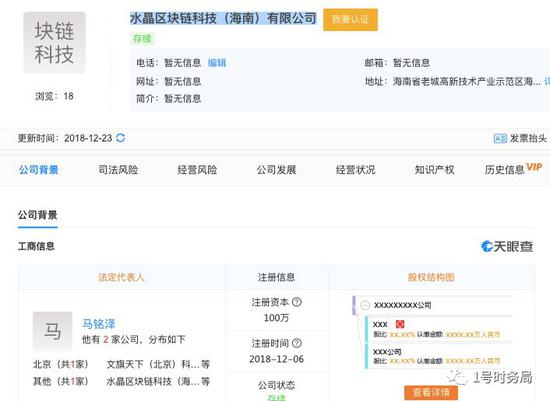This screenshot has width=550, height=401.
Task: Click the 发票抬头 text link
Action: click(528, 139)
